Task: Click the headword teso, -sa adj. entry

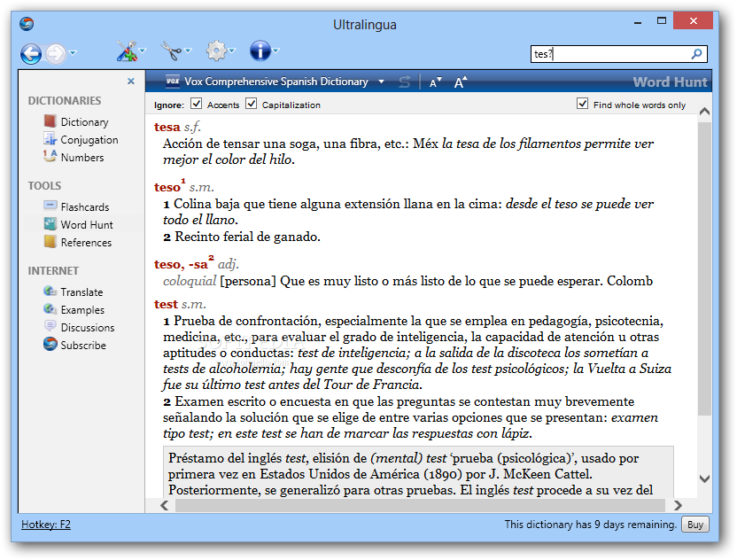Action: point(181,264)
